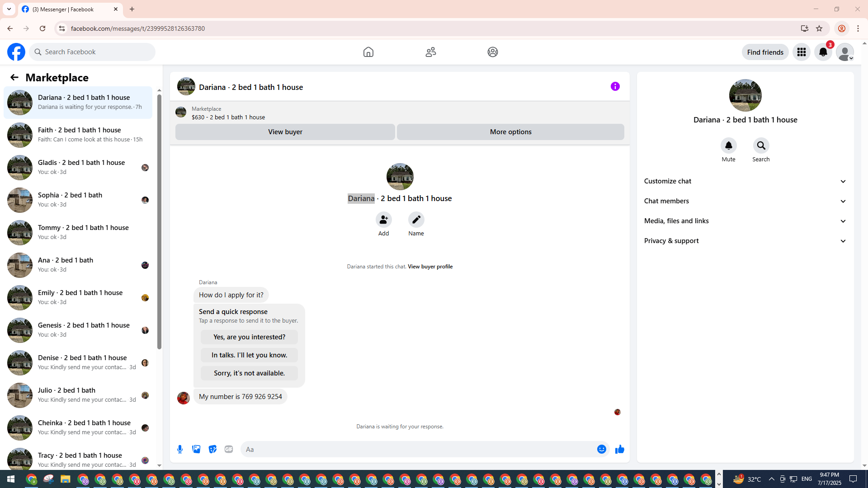Go to the Home feed icon
The image size is (868, 488).
tap(368, 52)
